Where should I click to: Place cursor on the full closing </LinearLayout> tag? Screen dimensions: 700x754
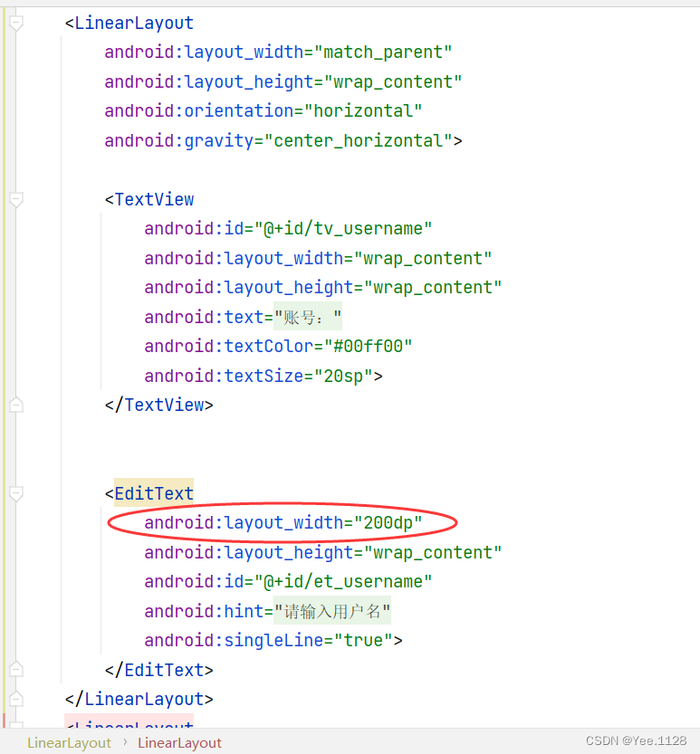[139, 699]
